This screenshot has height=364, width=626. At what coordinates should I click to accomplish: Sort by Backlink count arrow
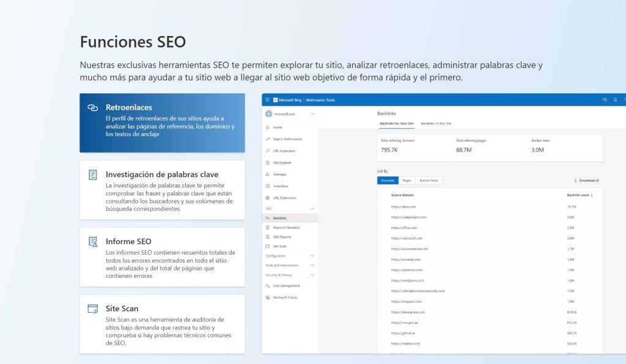[591, 195]
